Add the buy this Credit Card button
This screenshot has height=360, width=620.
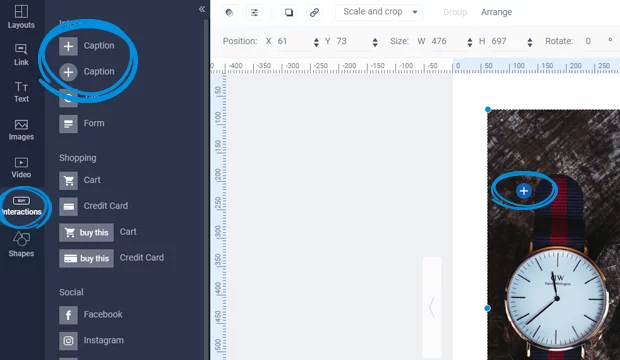86,258
